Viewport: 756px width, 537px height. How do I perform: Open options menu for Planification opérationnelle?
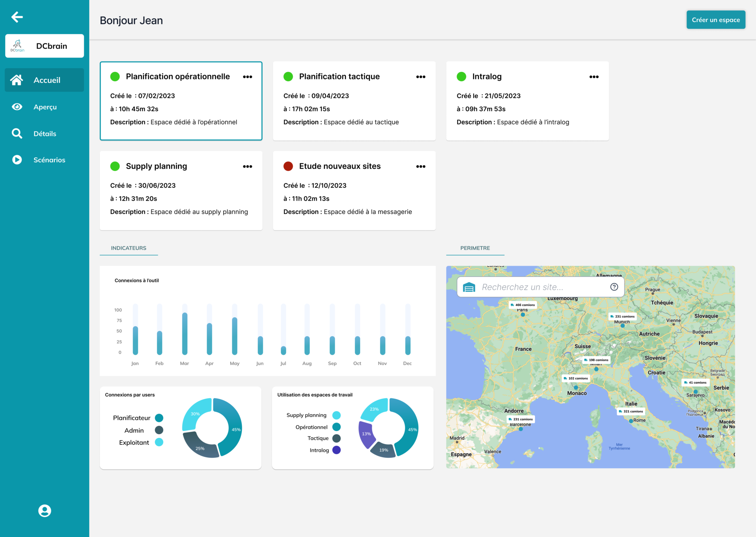tap(247, 77)
